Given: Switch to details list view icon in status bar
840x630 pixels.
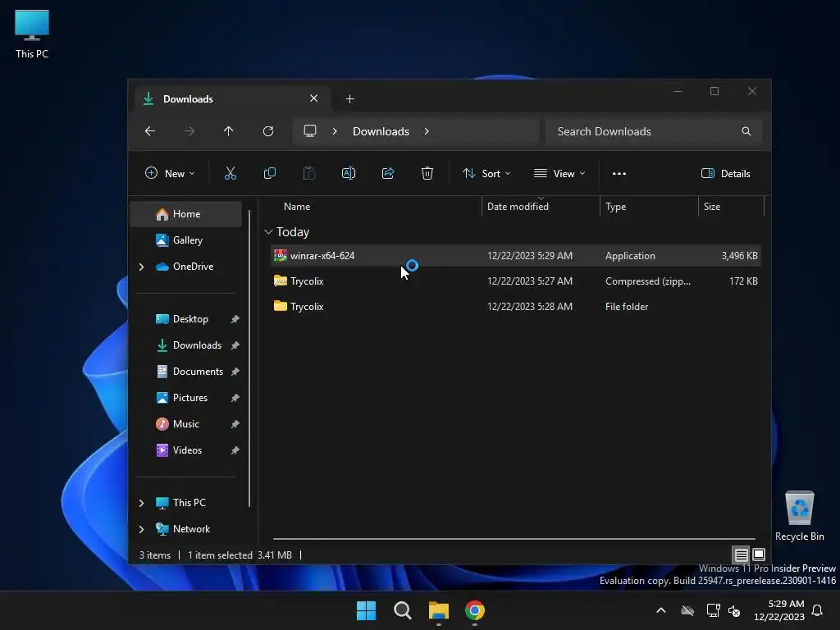Looking at the screenshot, I should point(741,555).
